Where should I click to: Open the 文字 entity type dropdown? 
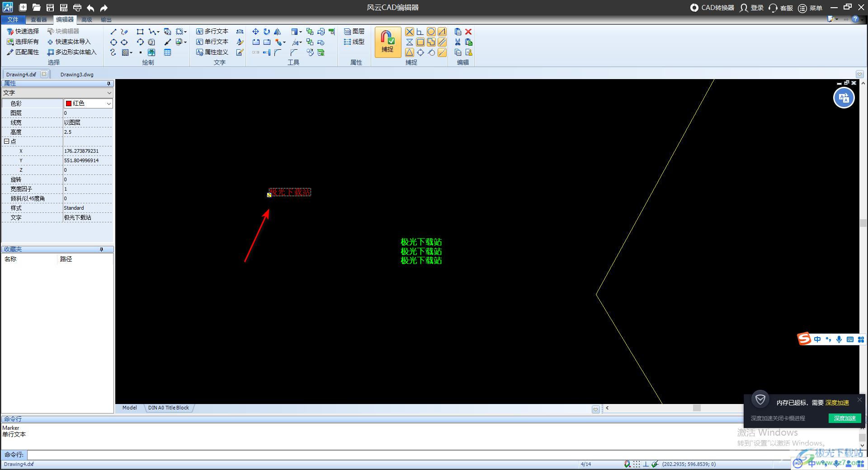[x=57, y=93]
